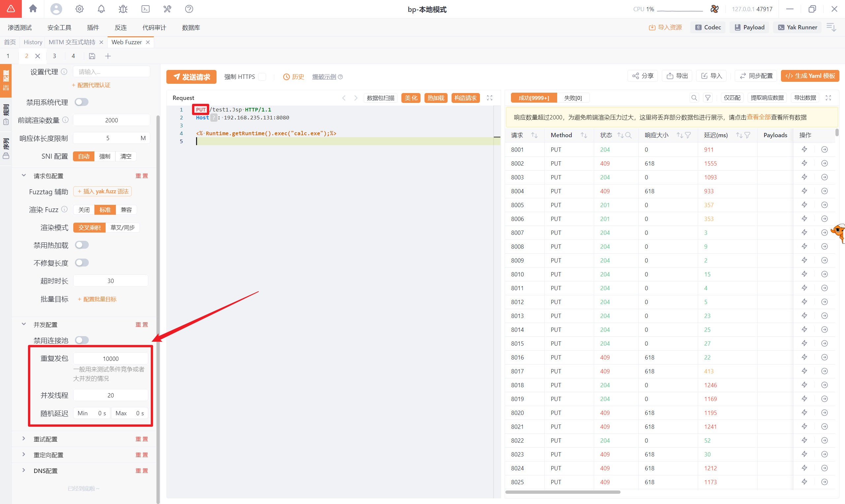Collapse the 并发配置 section

pyautogui.click(x=23, y=324)
